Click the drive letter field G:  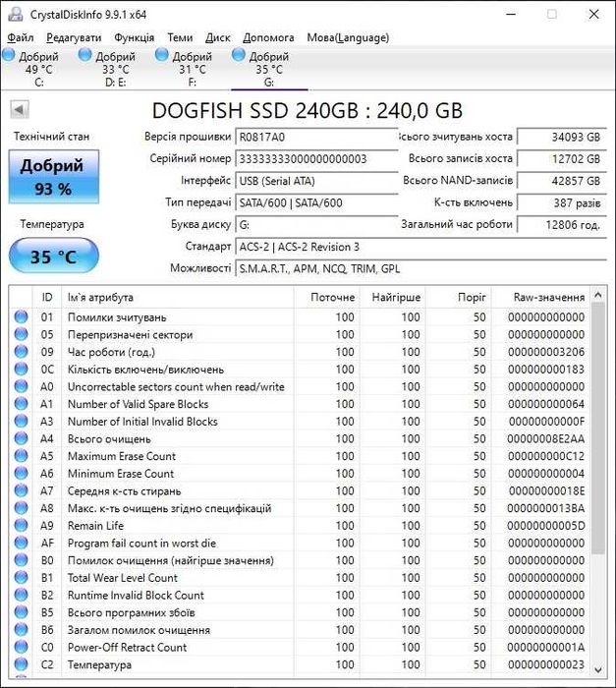tap(316, 225)
